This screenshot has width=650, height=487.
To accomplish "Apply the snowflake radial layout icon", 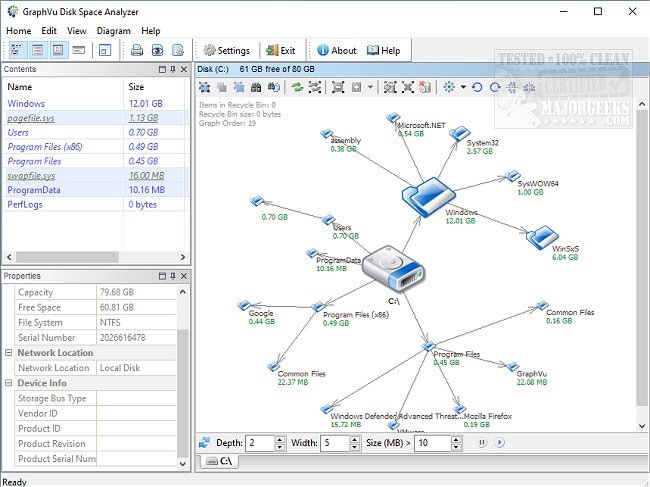I will (449, 87).
